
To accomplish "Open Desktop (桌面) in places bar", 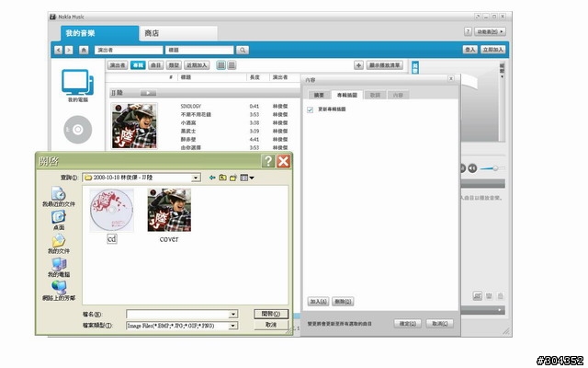I will tap(59, 221).
